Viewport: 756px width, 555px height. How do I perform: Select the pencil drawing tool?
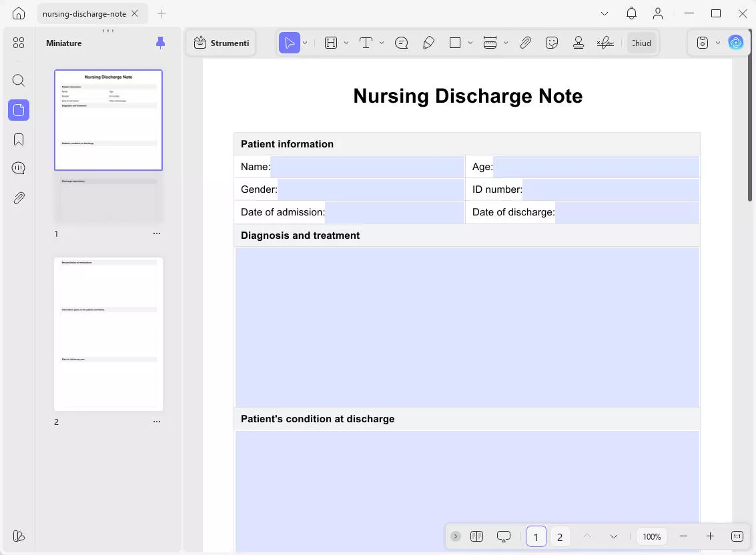(428, 43)
